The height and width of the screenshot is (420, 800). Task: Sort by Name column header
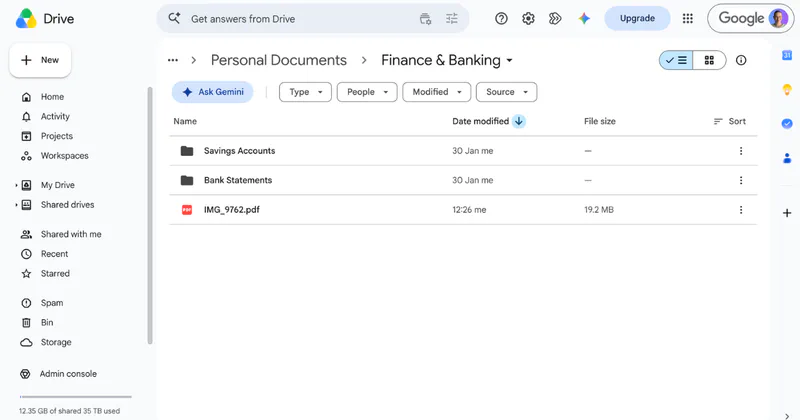[x=185, y=121]
